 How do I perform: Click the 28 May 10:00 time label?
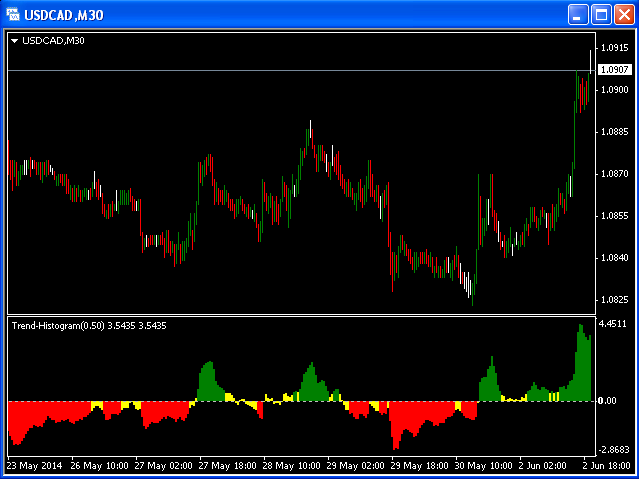pyautogui.click(x=293, y=466)
